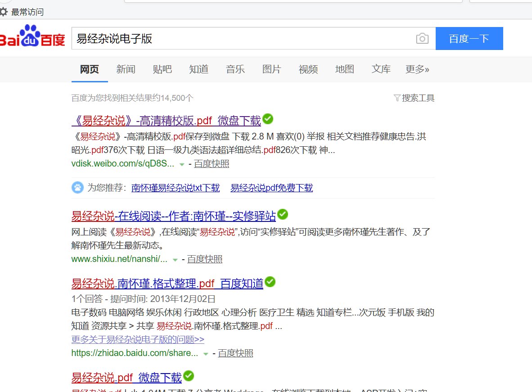The image size is (532, 392).
Task: Click green verified shield on the first result
Action: click(267, 119)
